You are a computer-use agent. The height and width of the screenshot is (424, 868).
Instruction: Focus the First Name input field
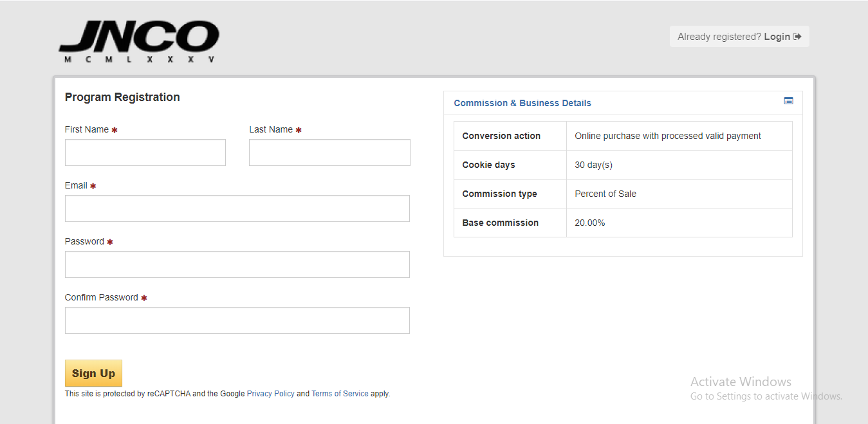click(145, 152)
